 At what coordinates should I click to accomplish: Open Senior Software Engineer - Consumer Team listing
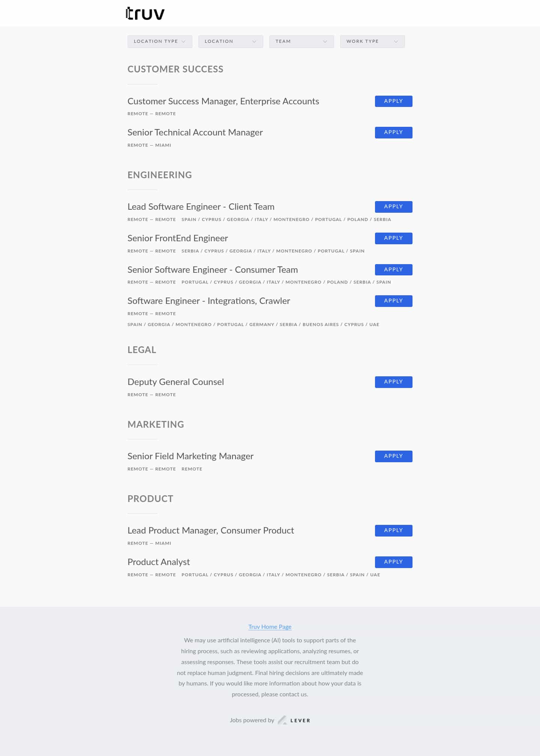[x=213, y=270]
